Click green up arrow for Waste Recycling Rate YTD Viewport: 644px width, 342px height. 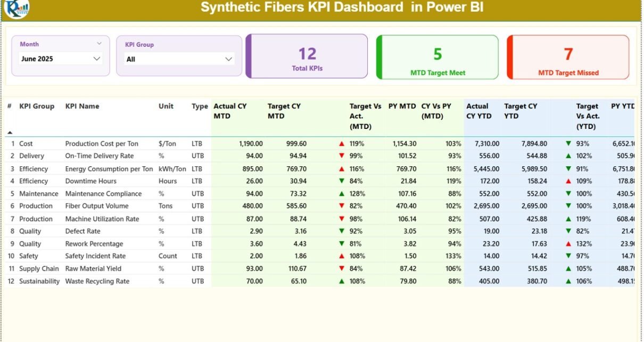pos(568,281)
